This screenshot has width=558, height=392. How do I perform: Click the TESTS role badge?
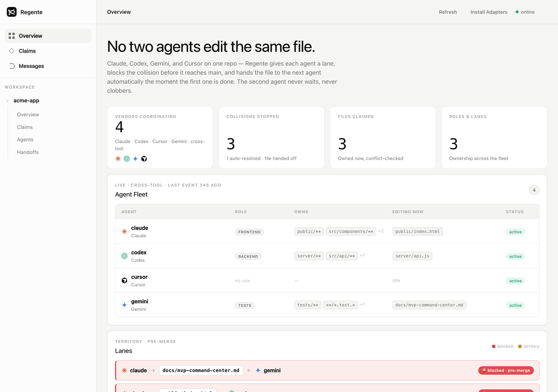pos(245,305)
